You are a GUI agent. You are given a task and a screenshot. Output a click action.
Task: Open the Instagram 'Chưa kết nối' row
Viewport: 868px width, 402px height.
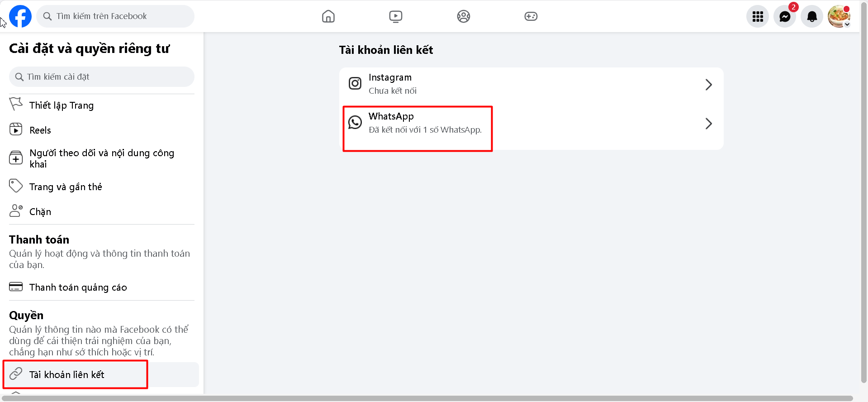pos(531,85)
